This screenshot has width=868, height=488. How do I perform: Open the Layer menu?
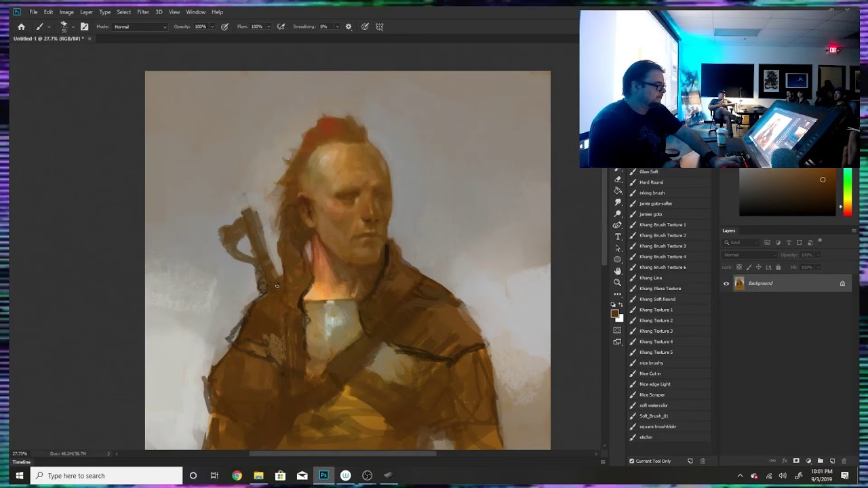86,12
